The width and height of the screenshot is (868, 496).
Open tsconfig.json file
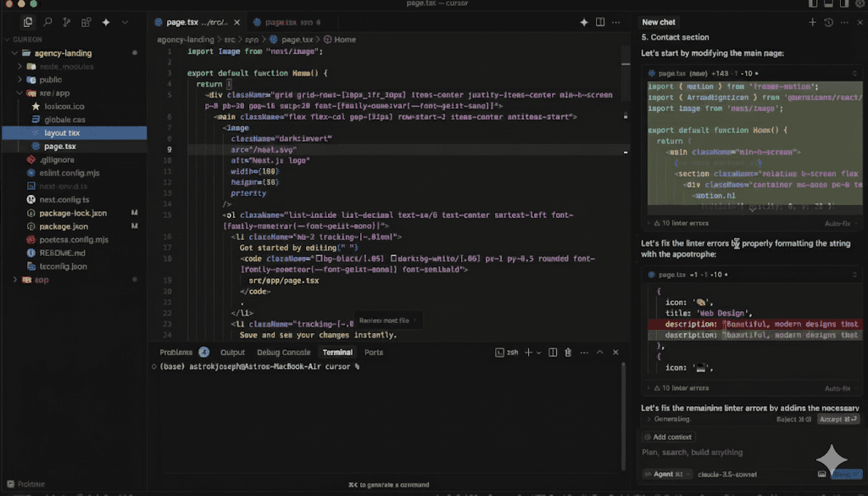point(63,266)
